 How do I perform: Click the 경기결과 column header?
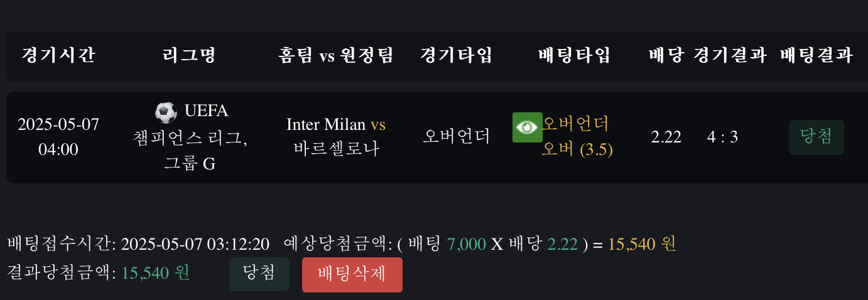(x=730, y=55)
